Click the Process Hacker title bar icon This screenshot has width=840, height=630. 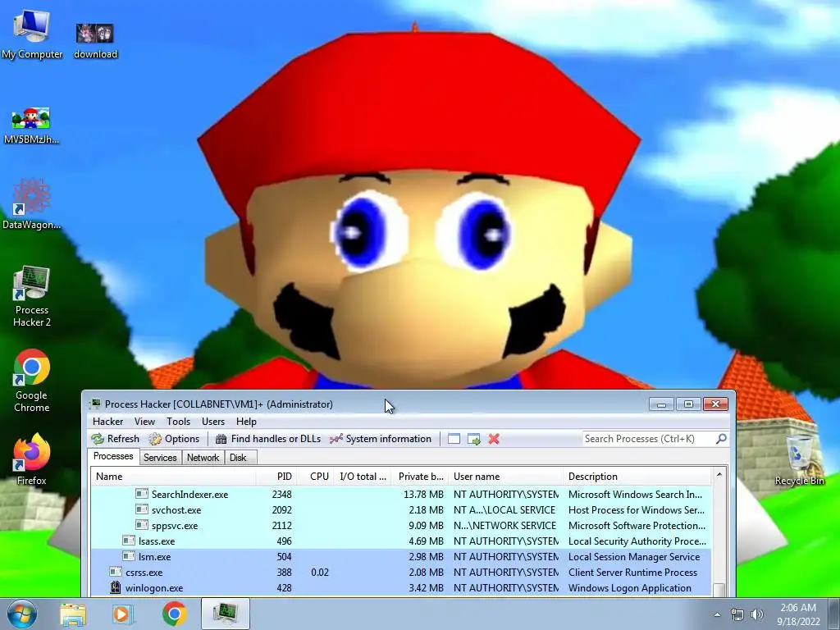[96, 404]
